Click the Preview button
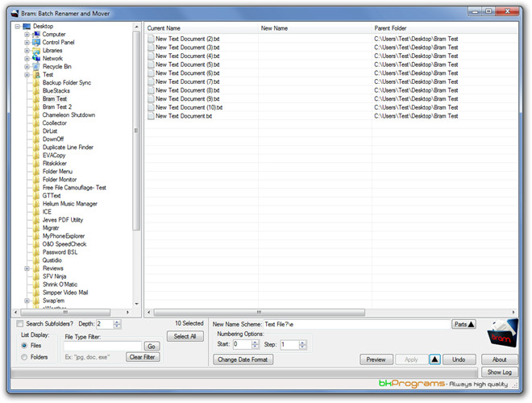The image size is (532, 403). tap(376, 359)
